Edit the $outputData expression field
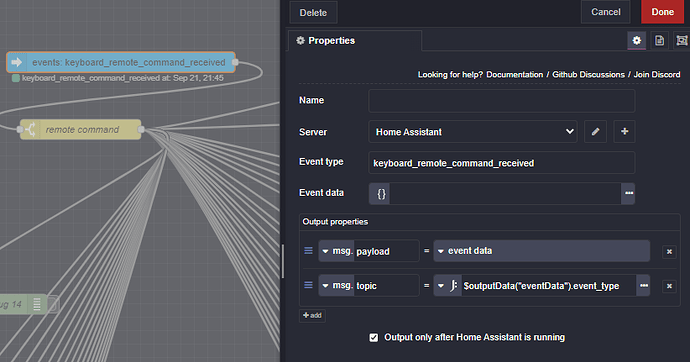 point(548,286)
